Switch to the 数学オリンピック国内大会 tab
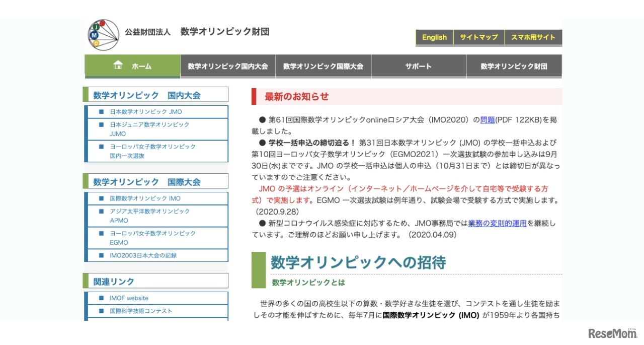The width and height of the screenshot is (644, 345). click(227, 66)
